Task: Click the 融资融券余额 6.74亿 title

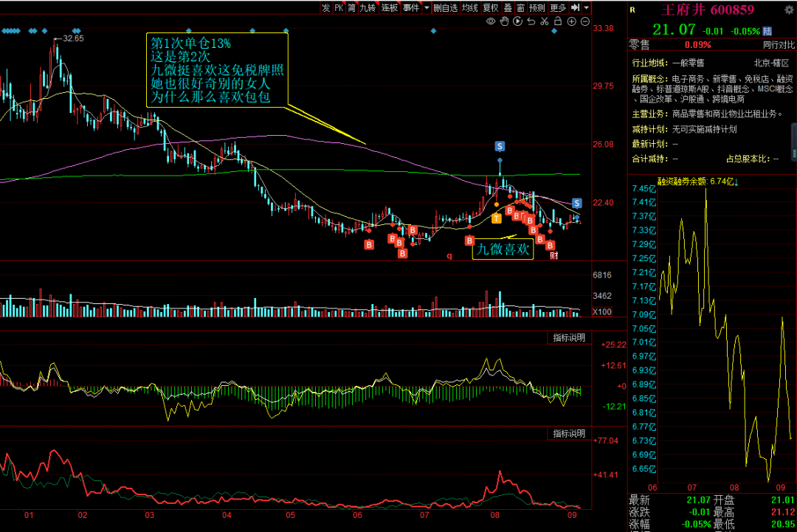Action: (x=698, y=181)
